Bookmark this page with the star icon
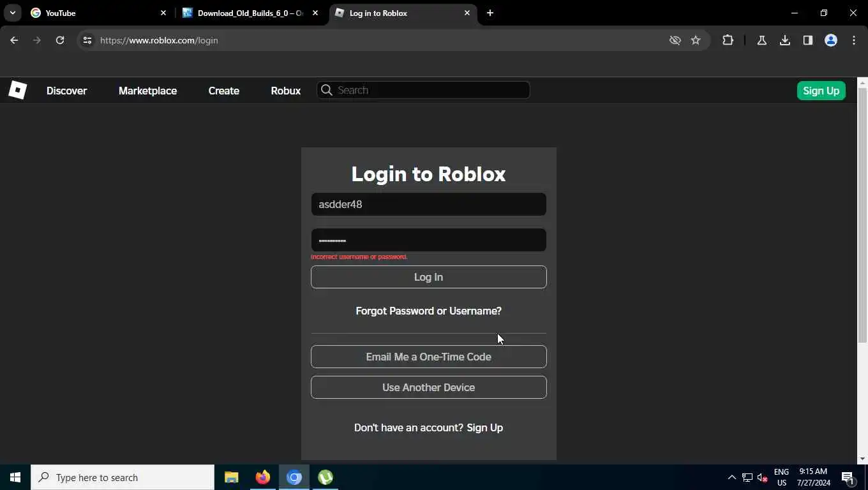Image resolution: width=868 pixels, height=490 pixels. click(x=696, y=40)
